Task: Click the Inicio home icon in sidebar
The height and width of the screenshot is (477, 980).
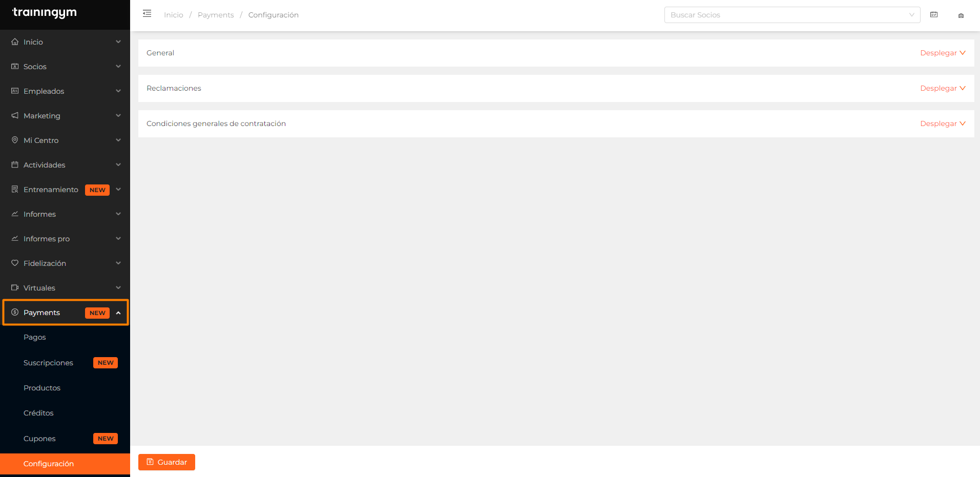Action: tap(15, 42)
